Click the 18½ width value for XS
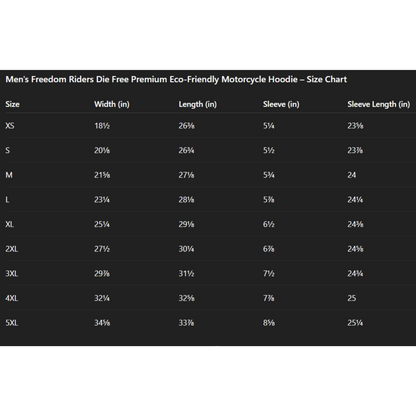The width and height of the screenshot is (416, 416). 102,126
